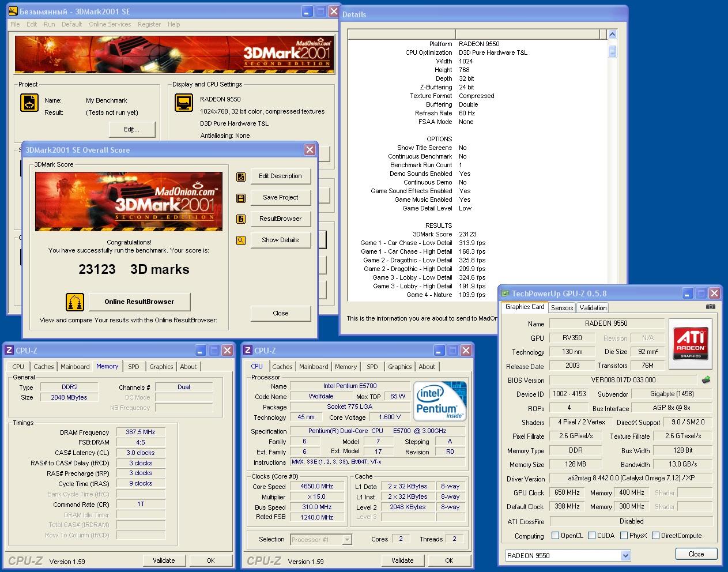This screenshot has width=728, height=572.
Task: Click the Intel Pentium E5700 name field
Action: click(350, 386)
